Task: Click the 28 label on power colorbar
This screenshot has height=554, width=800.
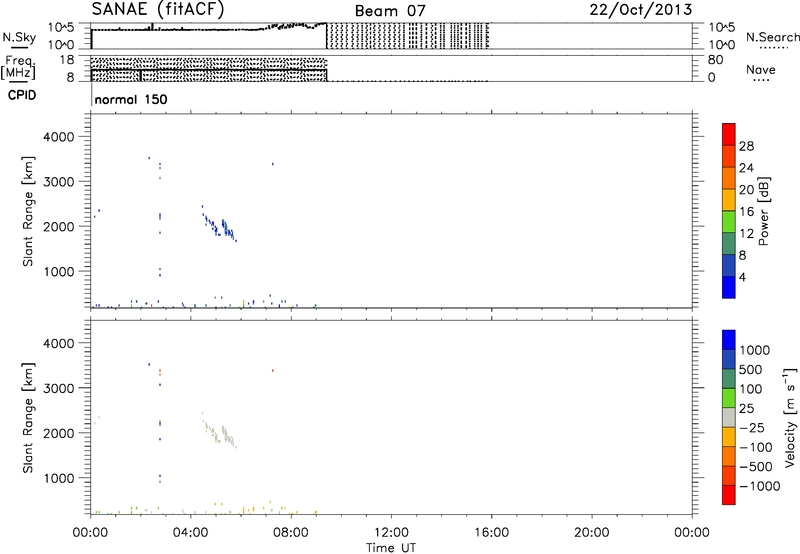Action: (x=746, y=146)
